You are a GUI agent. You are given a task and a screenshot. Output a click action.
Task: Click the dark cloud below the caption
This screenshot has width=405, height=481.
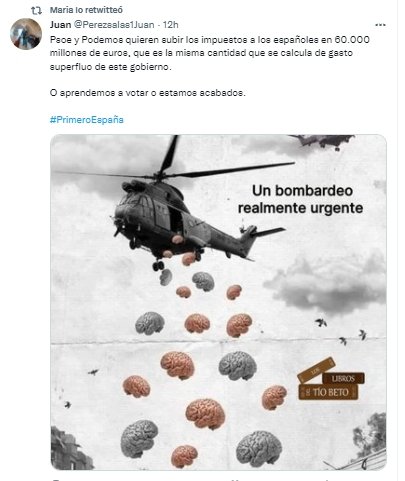point(325,283)
